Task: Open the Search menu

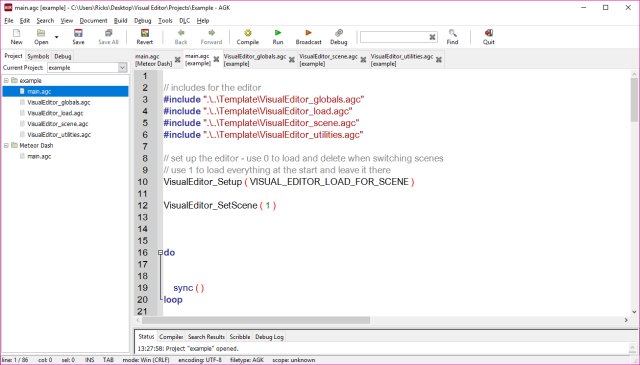Action: tap(45, 20)
